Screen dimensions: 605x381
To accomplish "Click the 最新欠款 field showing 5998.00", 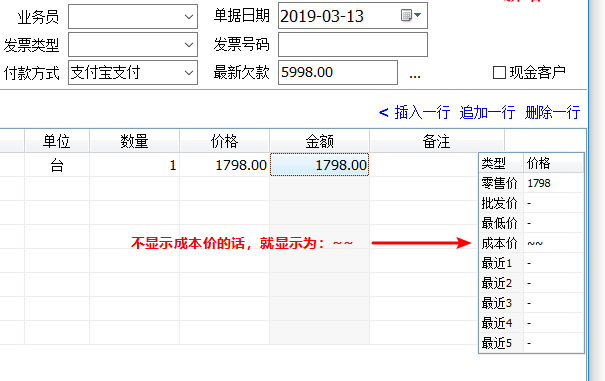I will pos(338,72).
